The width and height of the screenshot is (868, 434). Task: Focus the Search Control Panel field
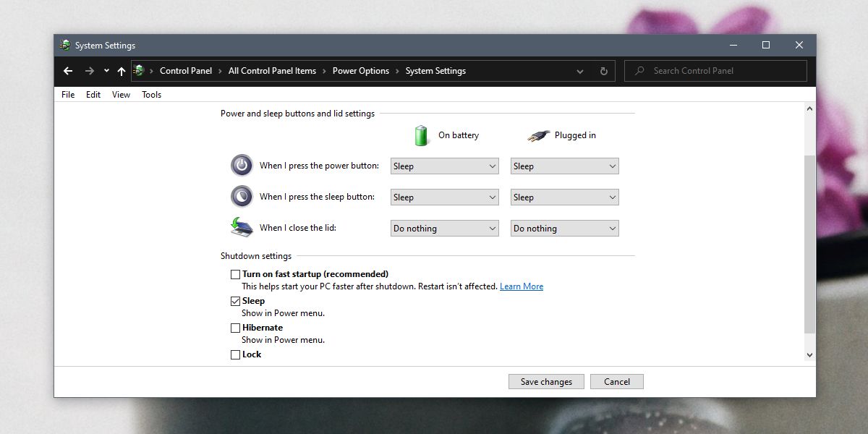715,71
